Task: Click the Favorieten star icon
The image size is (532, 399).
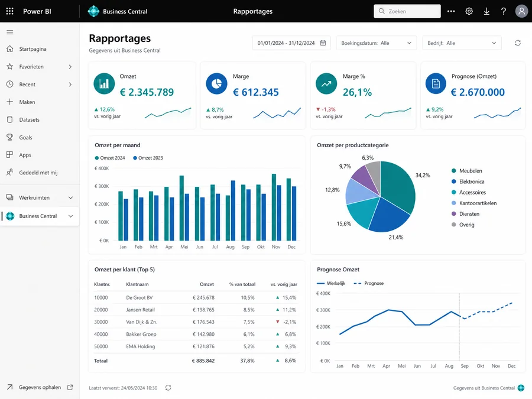Action: point(10,66)
